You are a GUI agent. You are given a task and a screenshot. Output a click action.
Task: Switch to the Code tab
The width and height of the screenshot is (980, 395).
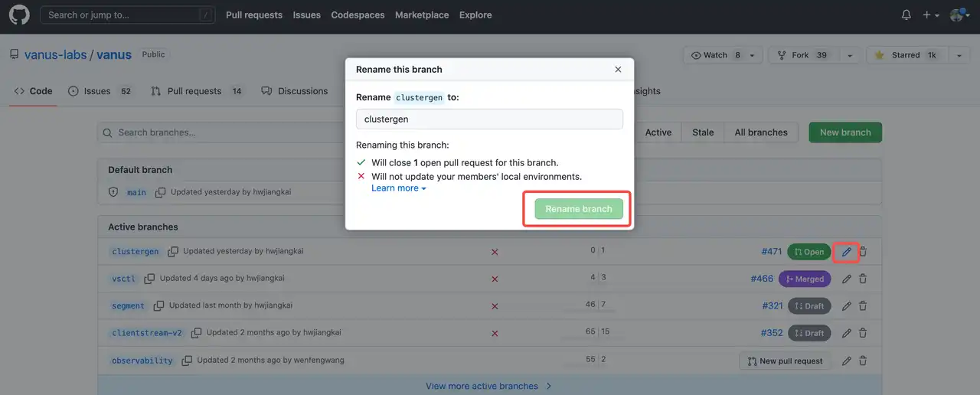point(34,91)
